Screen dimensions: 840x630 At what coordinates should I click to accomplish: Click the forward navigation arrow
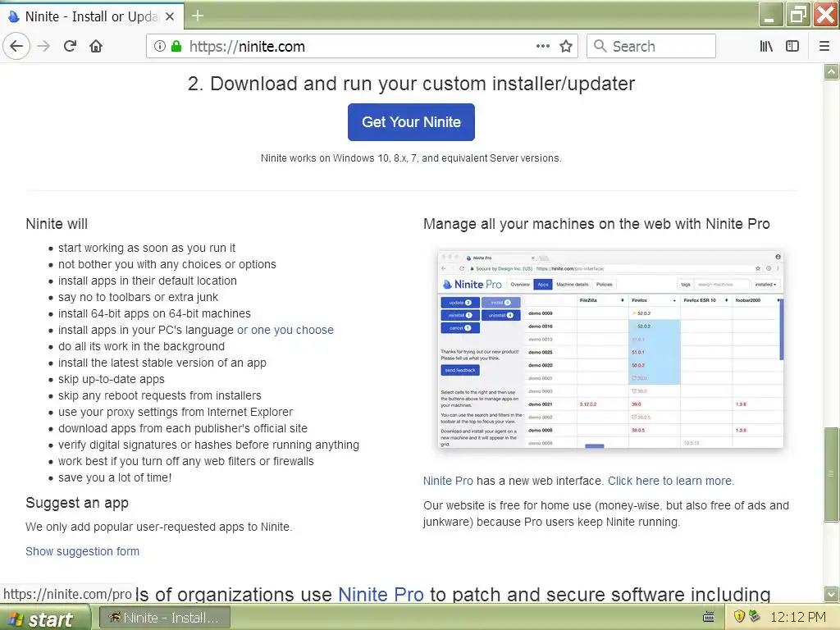pyautogui.click(x=44, y=46)
